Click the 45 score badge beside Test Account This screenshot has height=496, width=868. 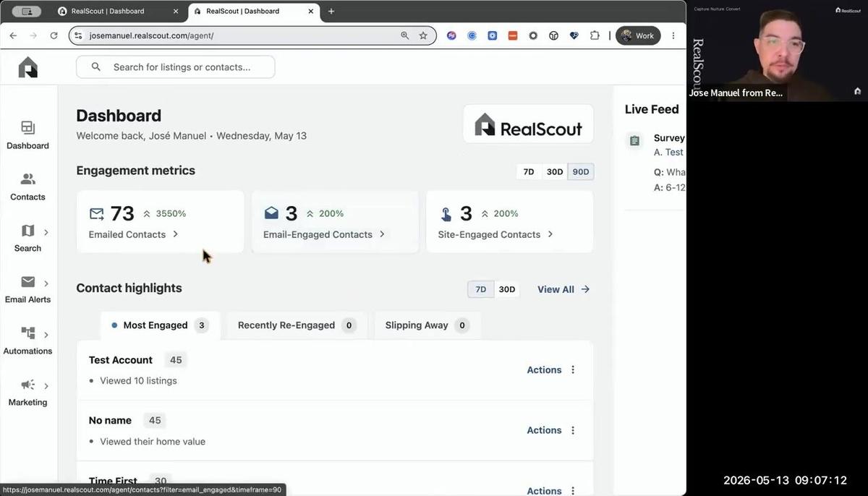[176, 360]
